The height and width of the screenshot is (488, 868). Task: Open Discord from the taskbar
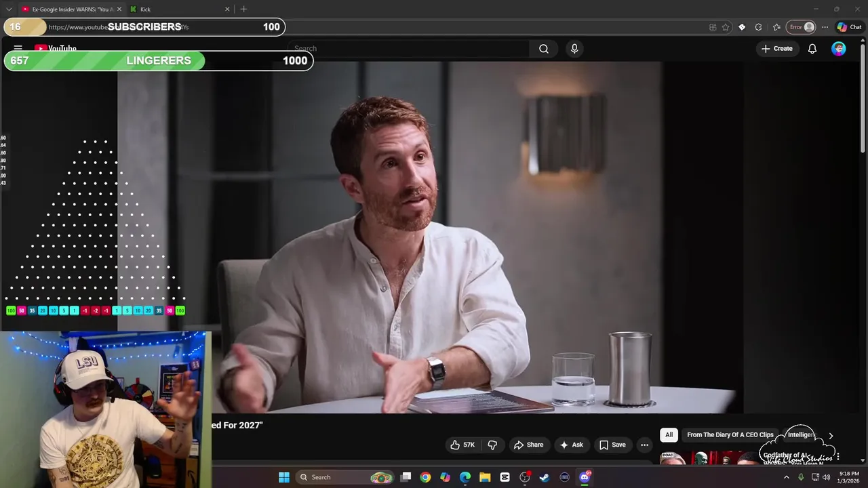pyautogui.click(x=585, y=477)
